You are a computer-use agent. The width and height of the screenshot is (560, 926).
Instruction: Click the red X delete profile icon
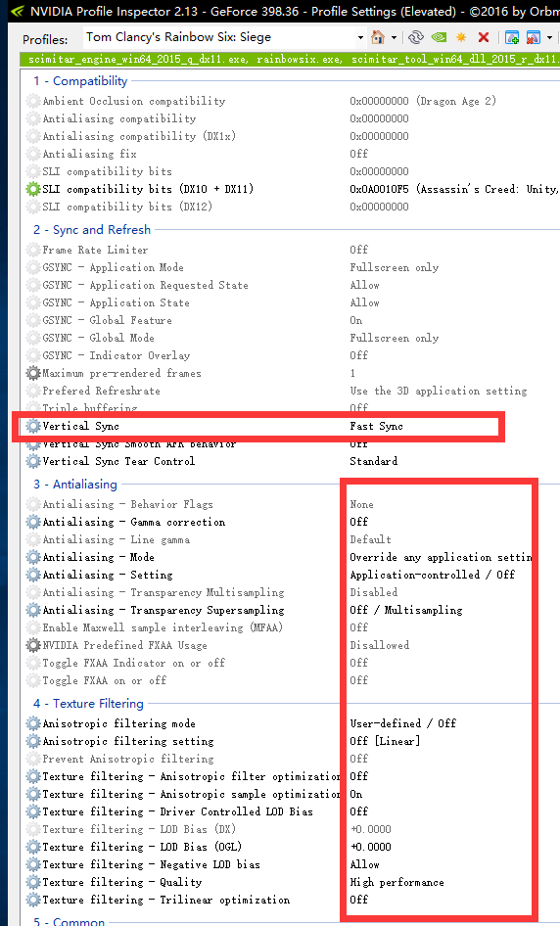pyautogui.click(x=484, y=38)
